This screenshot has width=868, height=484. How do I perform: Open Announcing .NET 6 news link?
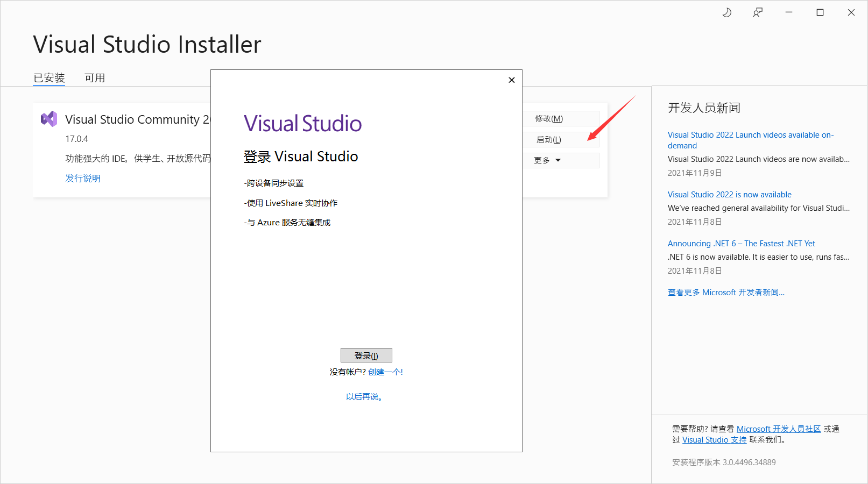(x=742, y=244)
